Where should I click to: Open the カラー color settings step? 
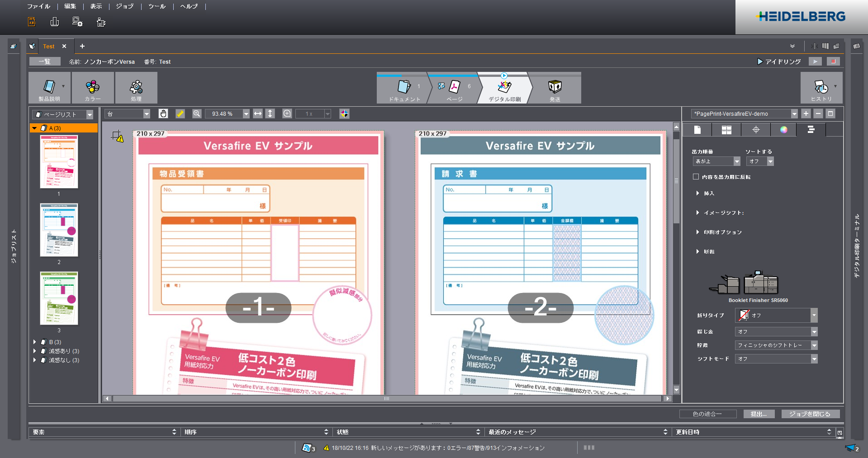pos(93,88)
